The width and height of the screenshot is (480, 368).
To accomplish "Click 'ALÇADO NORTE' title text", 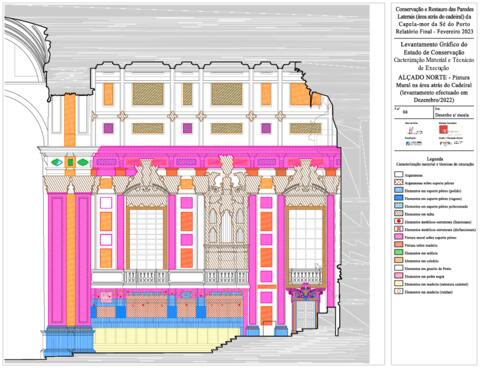I will [x=422, y=77].
